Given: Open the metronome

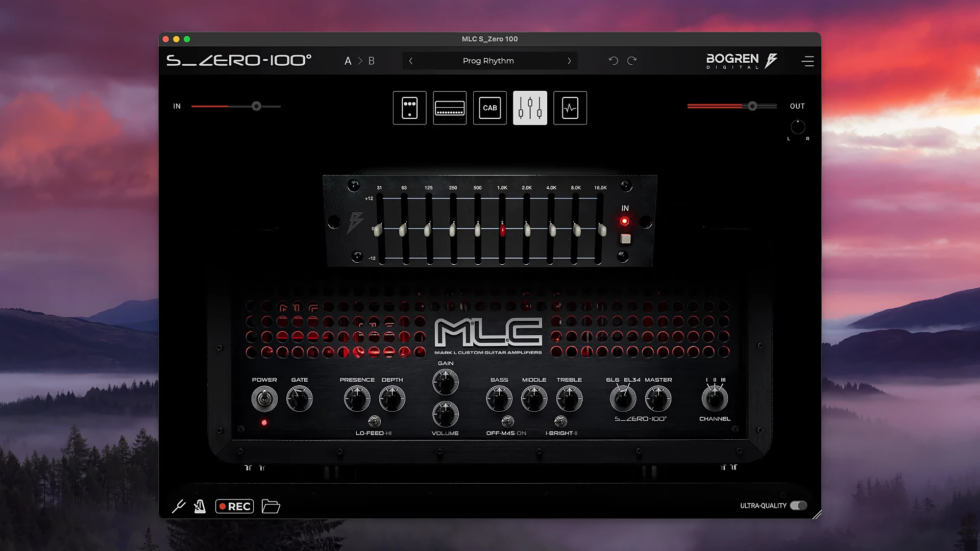Looking at the screenshot, I should [200, 506].
